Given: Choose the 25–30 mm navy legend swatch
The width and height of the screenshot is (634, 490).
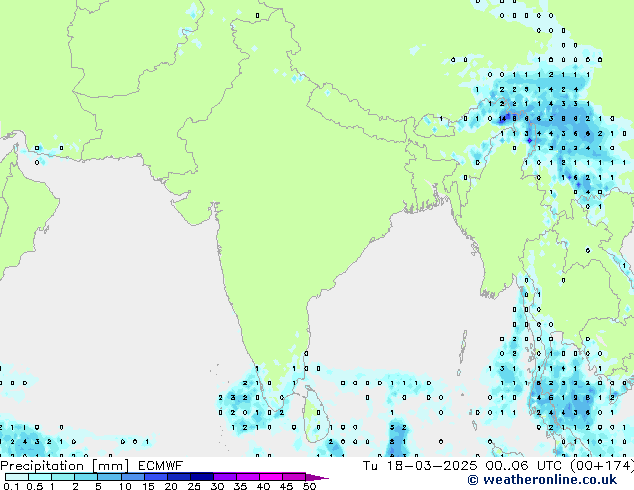Looking at the screenshot, I should point(202,477).
